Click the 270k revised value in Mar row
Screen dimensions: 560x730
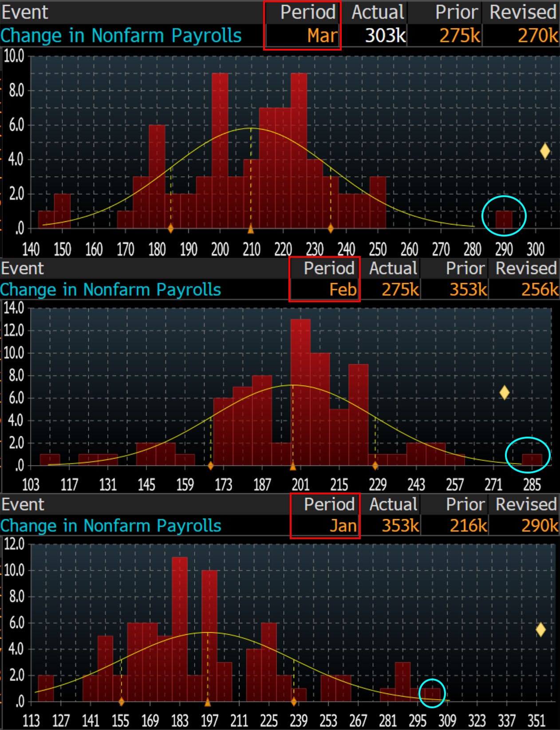tap(538, 36)
